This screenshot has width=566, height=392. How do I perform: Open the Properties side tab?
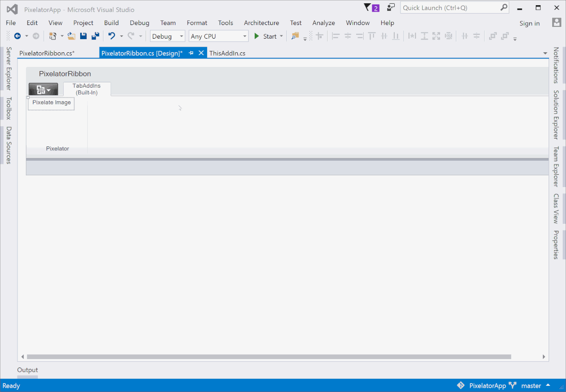(557, 245)
